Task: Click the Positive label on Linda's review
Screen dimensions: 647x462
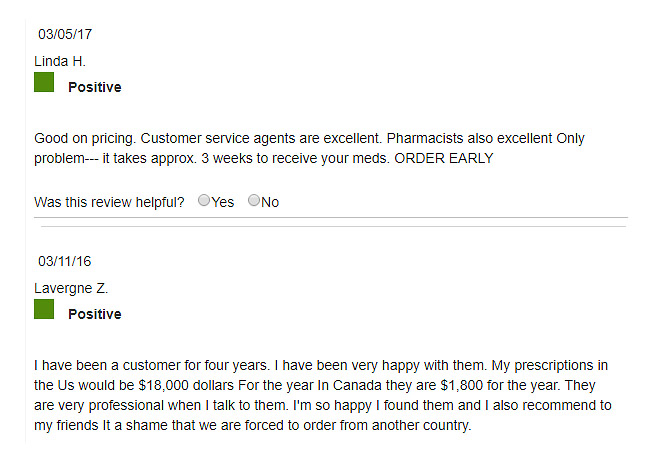Action: pos(95,87)
